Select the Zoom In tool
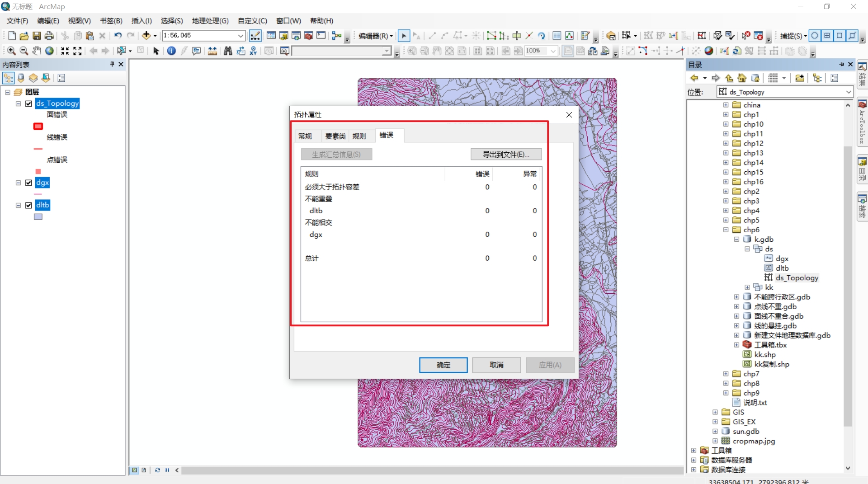This screenshot has height=484, width=868. [10, 51]
